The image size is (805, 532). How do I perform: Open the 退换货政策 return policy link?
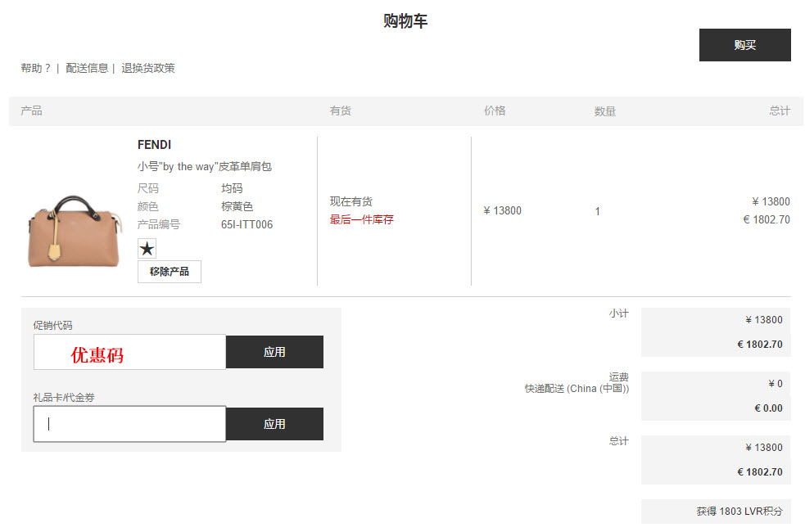[x=148, y=68]
